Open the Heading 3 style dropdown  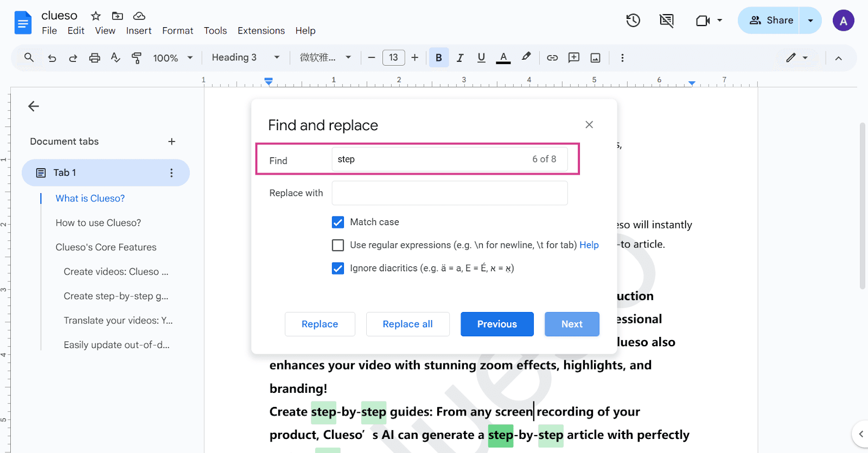tap(246, 58)
